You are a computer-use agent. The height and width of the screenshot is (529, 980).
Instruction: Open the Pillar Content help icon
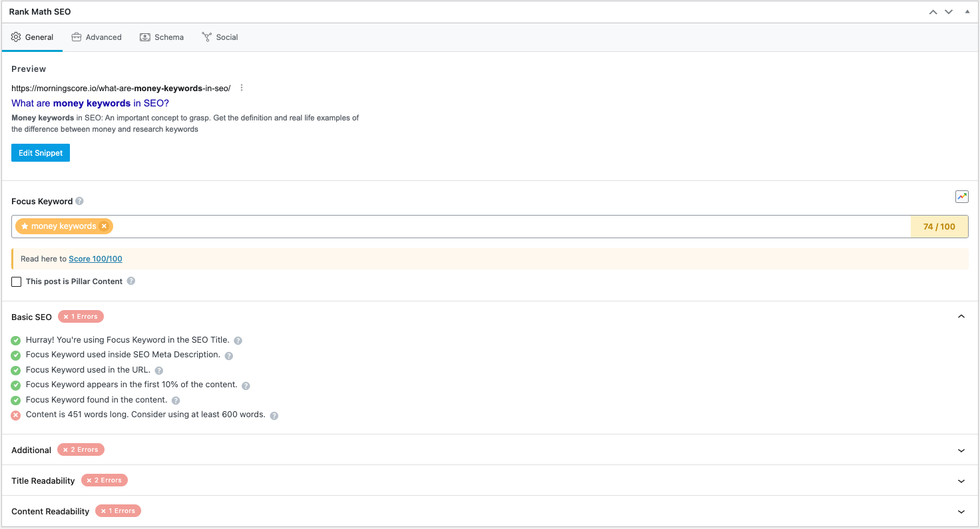(131, 281)
